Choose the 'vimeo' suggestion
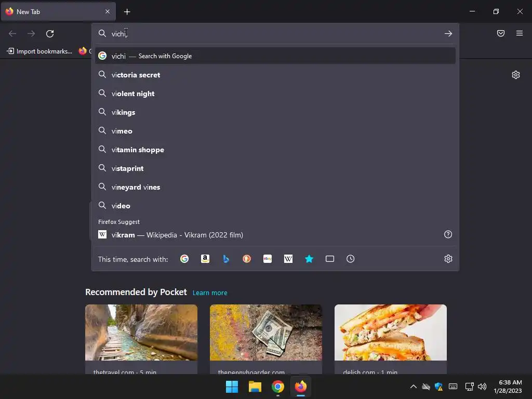532x399 pixels. [275, 131]
